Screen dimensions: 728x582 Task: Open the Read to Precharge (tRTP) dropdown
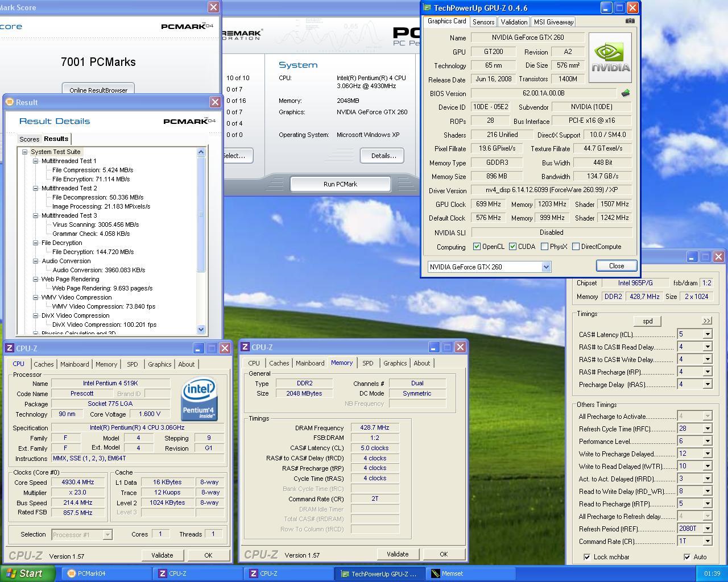[x=708, y=504]
